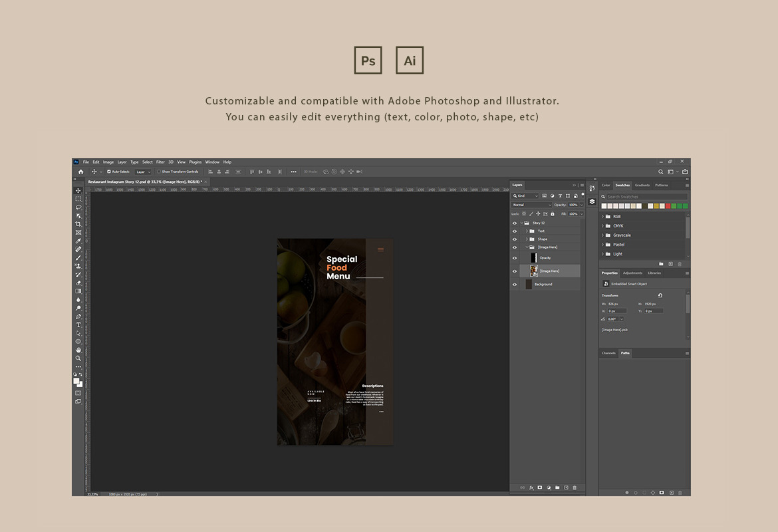Click the three-dots more options in options bar
The image size is (778, 532).
(294, 172)
